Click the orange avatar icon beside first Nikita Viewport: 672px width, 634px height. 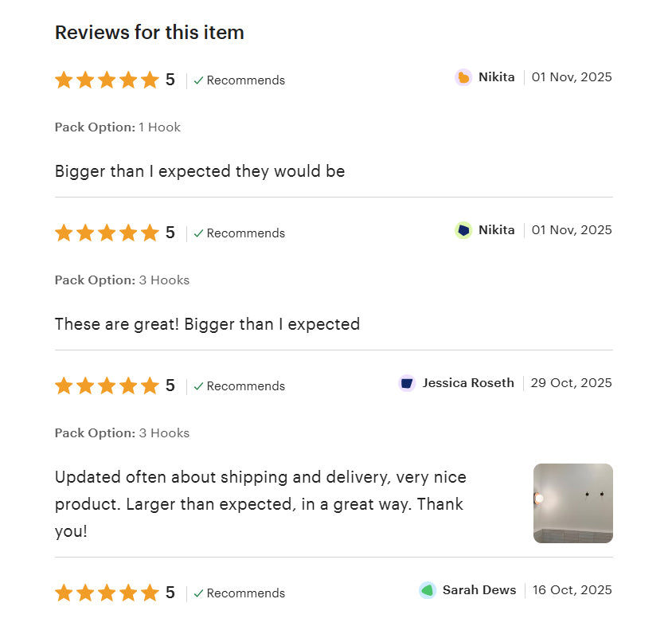coord(463,77)
